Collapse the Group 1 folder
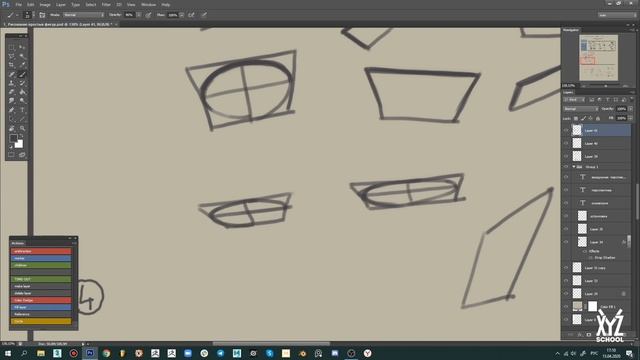640x360 pixels. click(574, 167)
